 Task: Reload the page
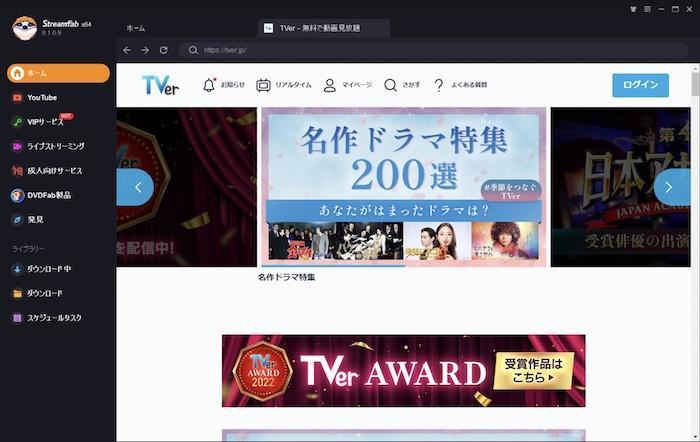pyautogui.click(x=163, y=50)
